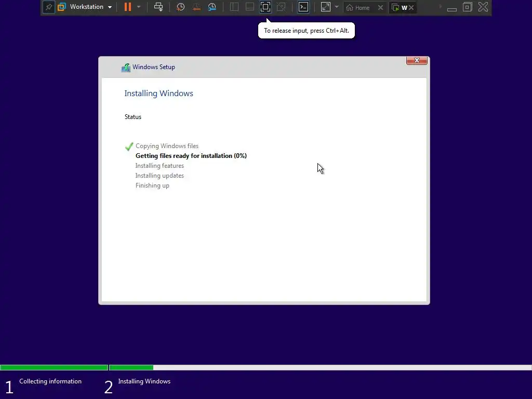Expand the Workstation menu dropdown arrow

tap(110, 7)
